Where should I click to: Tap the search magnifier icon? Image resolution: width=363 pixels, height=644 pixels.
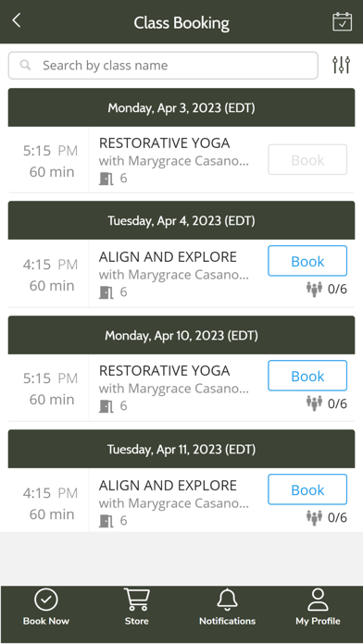26,65
